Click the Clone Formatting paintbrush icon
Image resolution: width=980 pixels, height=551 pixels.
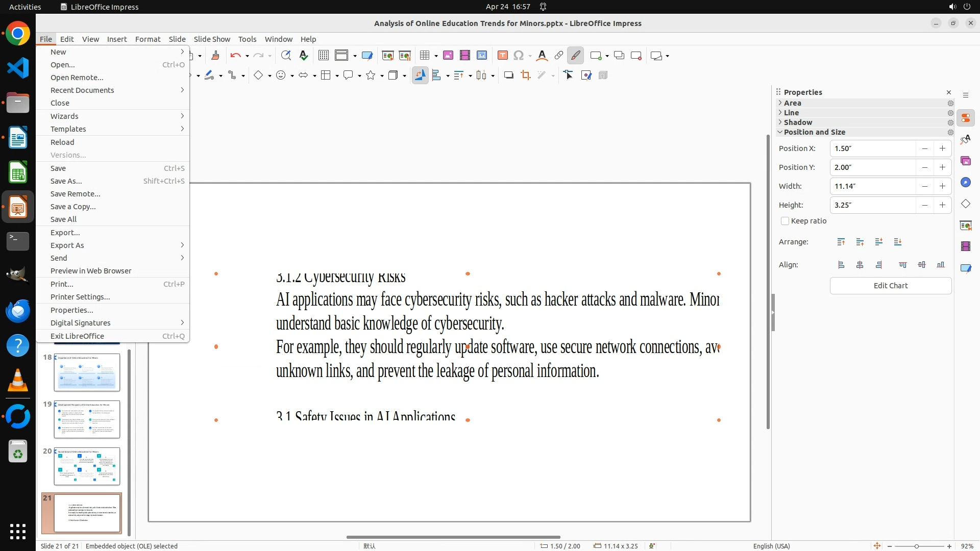pos(215,56)
